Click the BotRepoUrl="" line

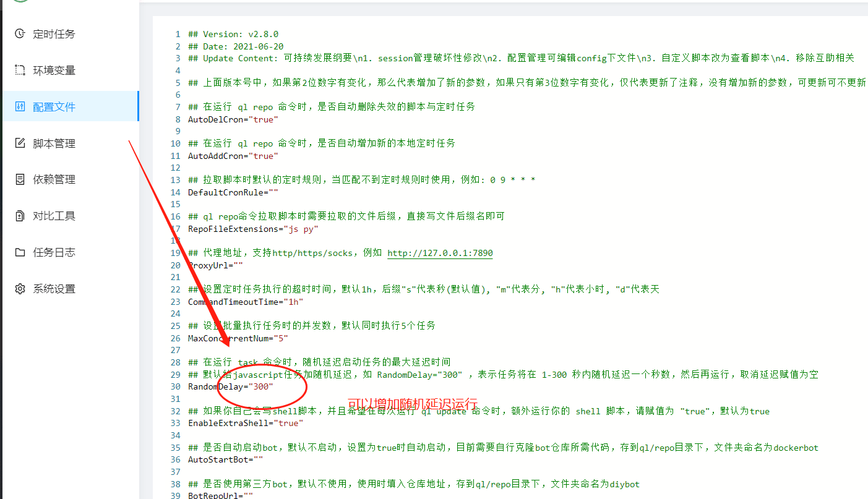(221, 495)
